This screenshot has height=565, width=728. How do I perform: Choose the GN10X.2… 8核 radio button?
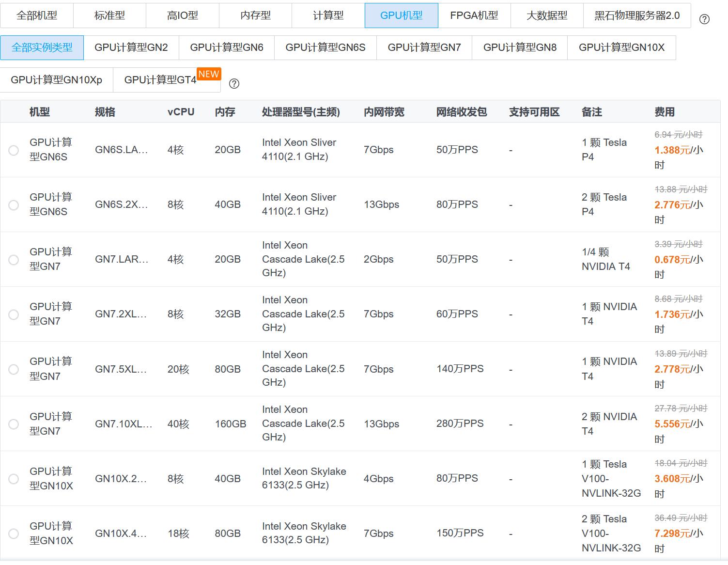click(14, 479)
